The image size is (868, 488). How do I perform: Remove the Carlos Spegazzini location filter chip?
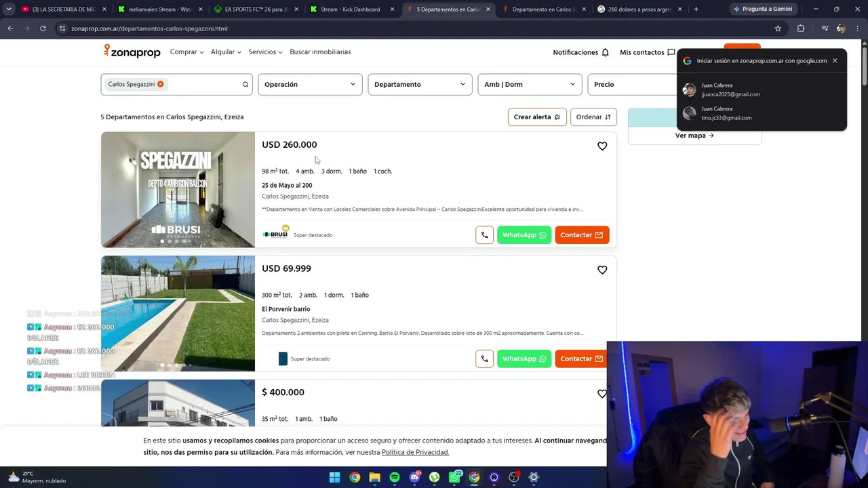161,84
